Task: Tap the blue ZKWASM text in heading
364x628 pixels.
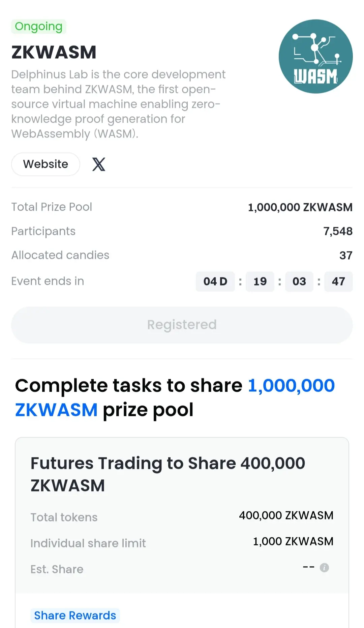Action: tap(56, 410)
